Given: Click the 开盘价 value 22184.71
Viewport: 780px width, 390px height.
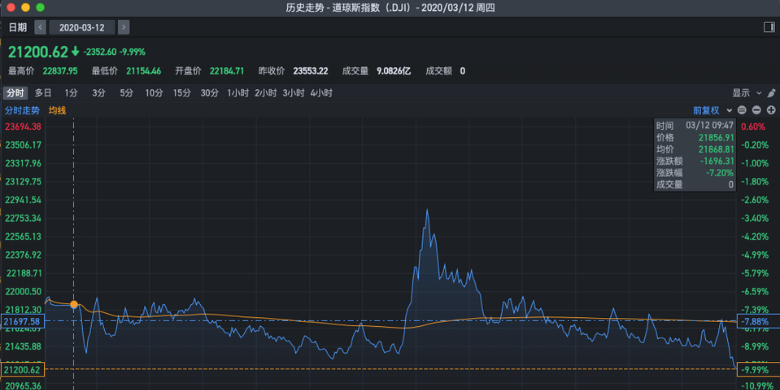Looking at the screenshot, I should tap(226, 71).
